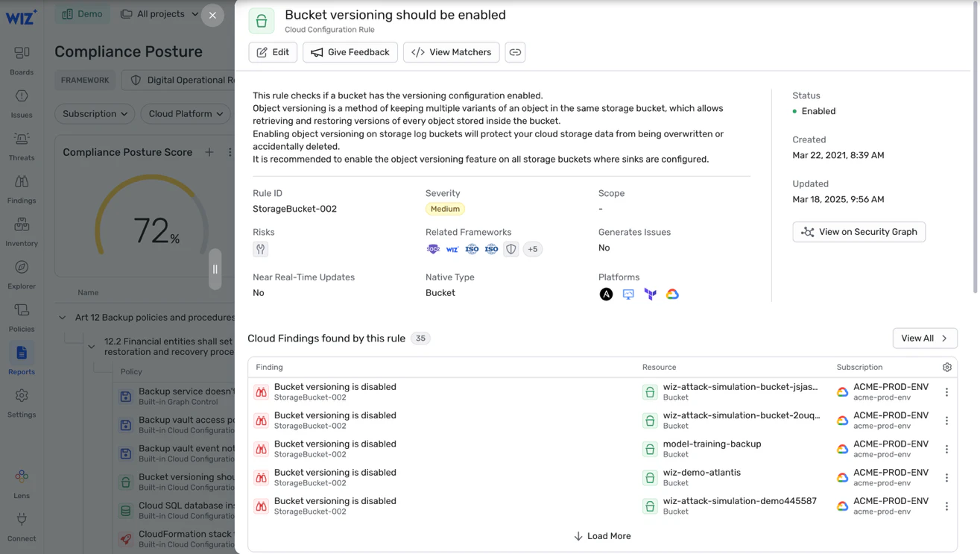Click the View on Security Graph button

coord(859,232)
